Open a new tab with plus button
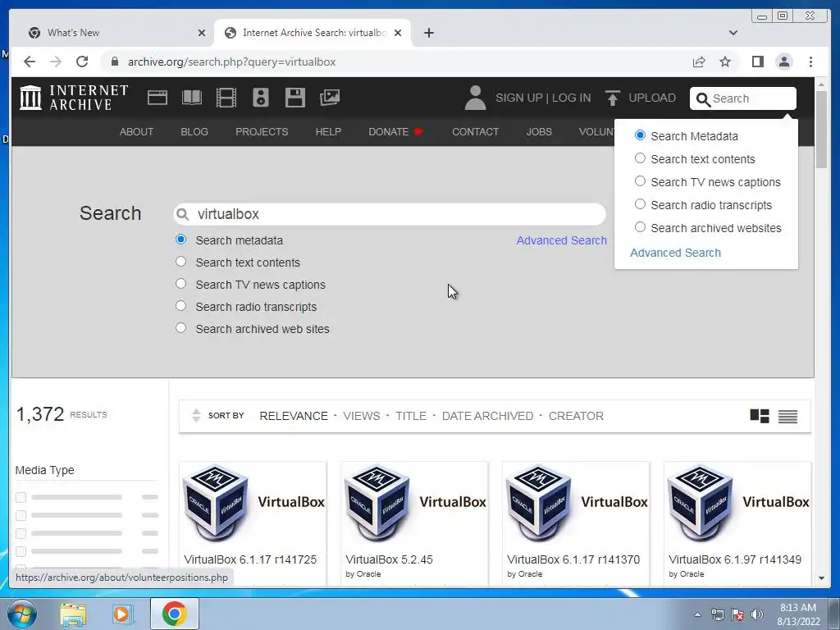 tap(428, 33)
